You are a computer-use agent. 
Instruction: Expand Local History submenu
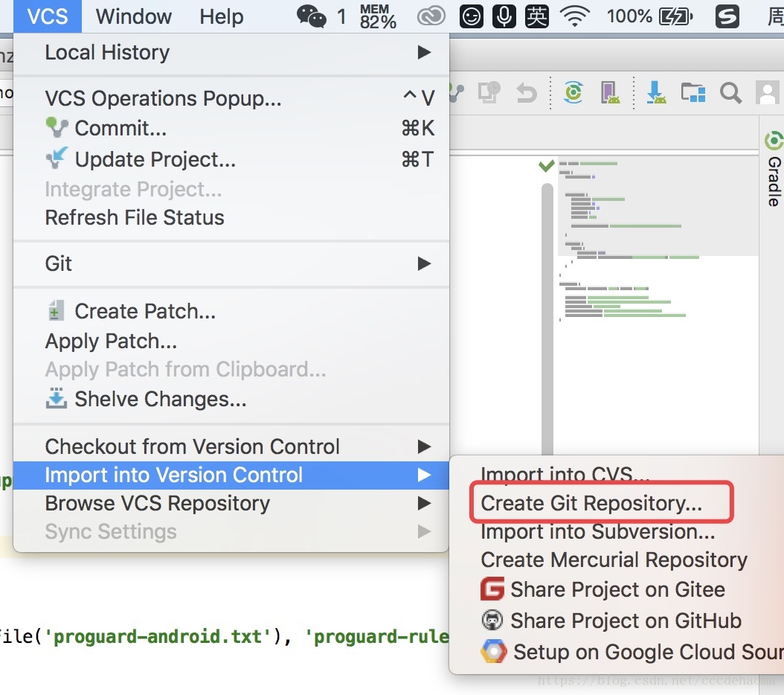[231, 53]
